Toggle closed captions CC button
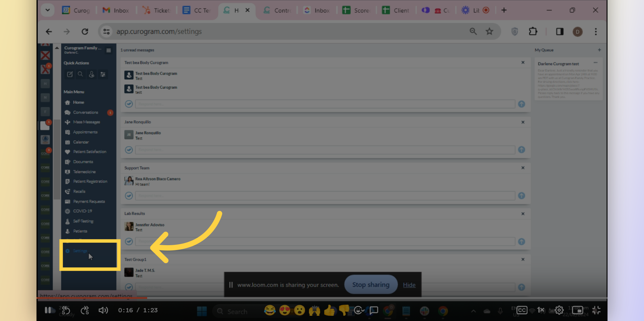Image resolution: width=644 pixels, height=321 pixels. (522, 310)
